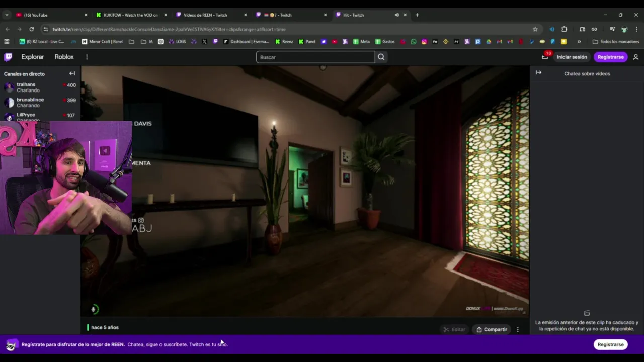Click the webcam overlay thumbnail
Image resolution: width=644 pixels, height=362 pixels.
[66, 177]
